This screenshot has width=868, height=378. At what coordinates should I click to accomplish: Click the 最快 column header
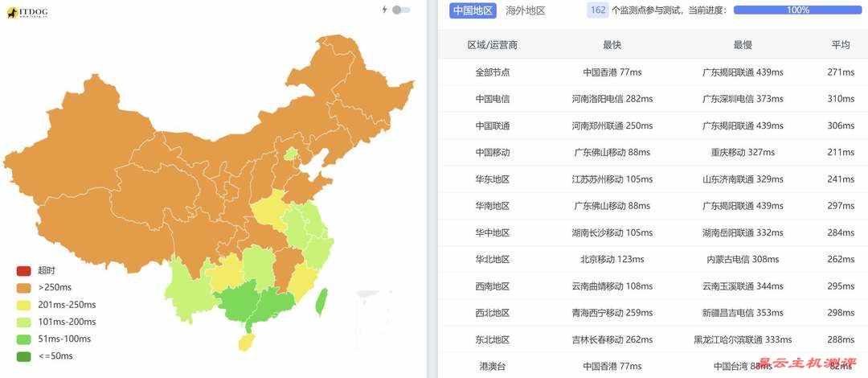pos(612,45)
